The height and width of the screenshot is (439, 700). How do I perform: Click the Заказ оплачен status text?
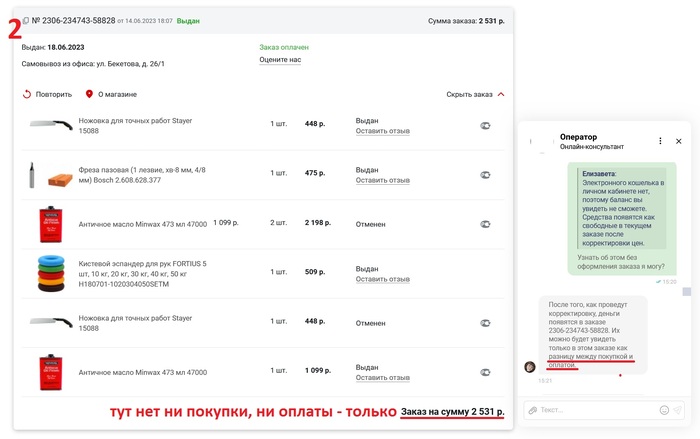click(x=284, y=47)
